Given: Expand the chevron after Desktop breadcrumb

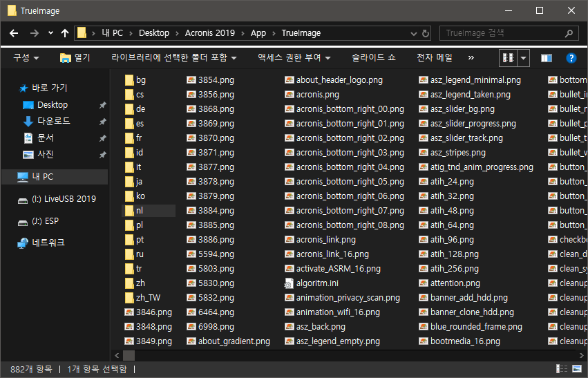Looking at the screenshot, I should (x=177, y=33).
